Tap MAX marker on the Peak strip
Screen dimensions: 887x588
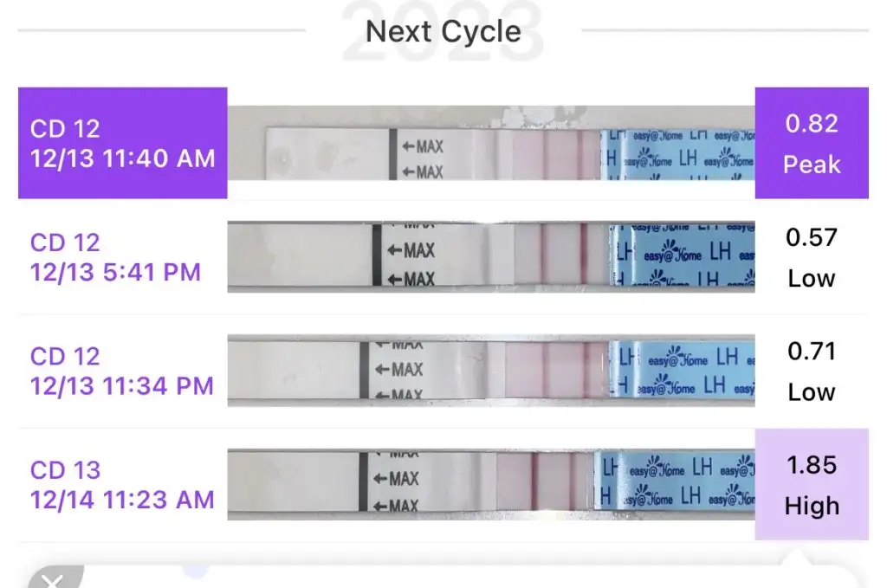[423, 146]
